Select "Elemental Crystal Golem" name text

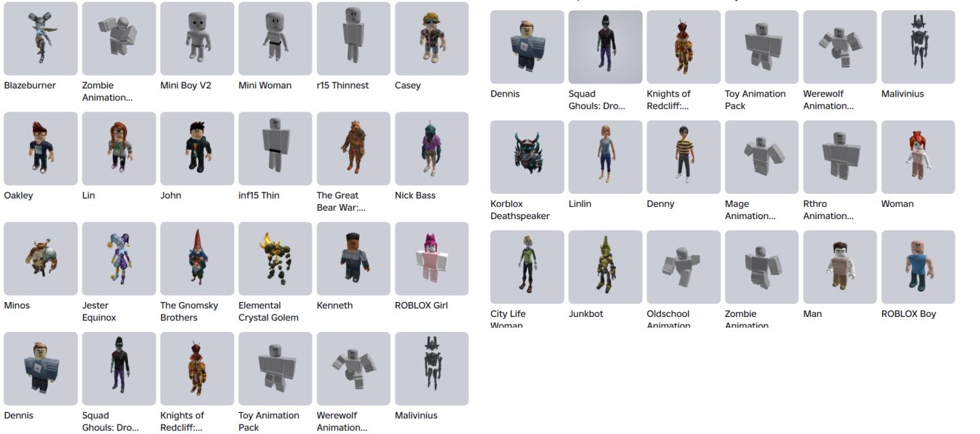269,312
